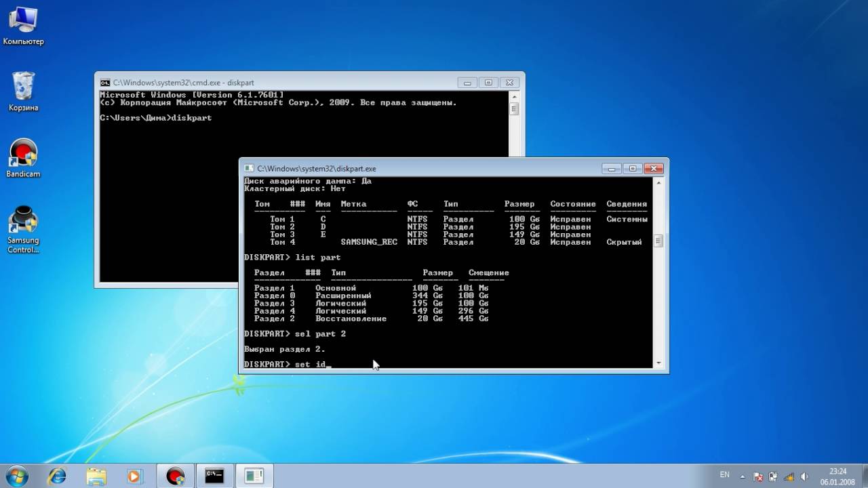Viewport: 868px width, 488px height.
Task: Click 'Раздел 1' Основной partition row
Action: 372,288
